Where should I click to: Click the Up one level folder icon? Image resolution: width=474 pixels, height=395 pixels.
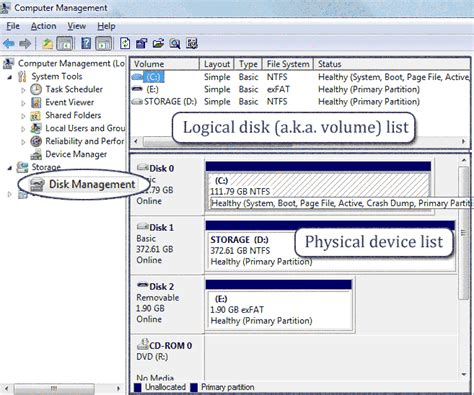click(47, 43)
